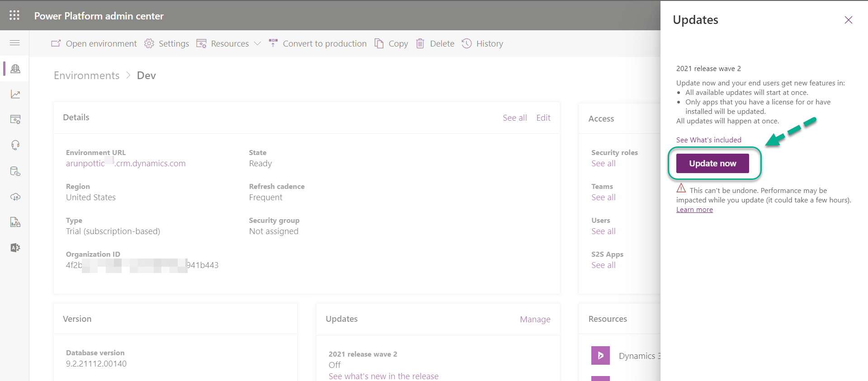Screen dimensions: 868x381
Task: Open the cloud upload icon in sidebar
Action: click(x=15, y=197)
